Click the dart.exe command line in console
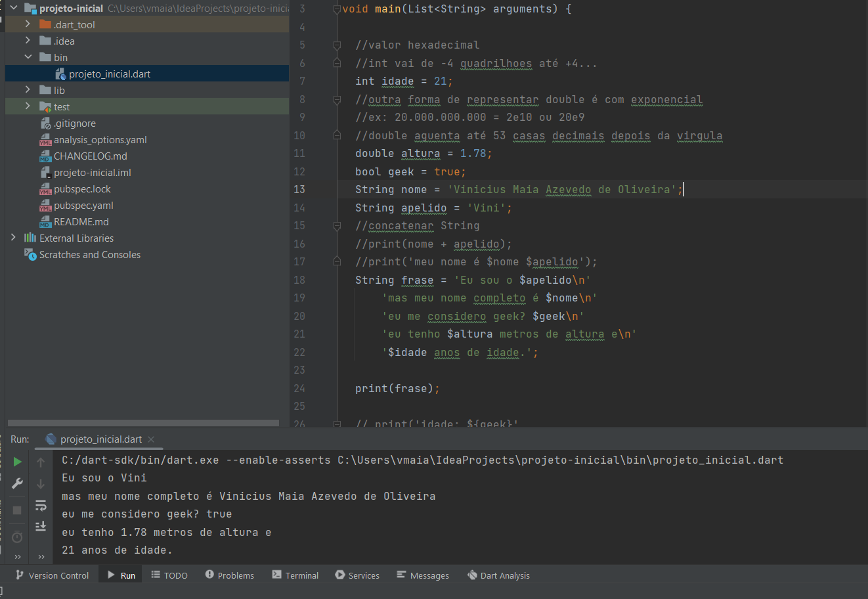Viewport: 868px width, 599px height. click(422, 460)
